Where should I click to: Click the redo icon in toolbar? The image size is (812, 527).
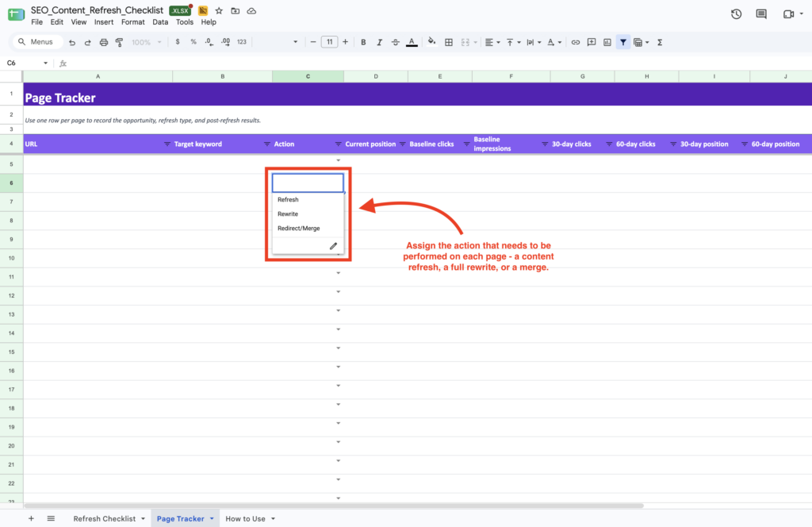pos(87,43)
